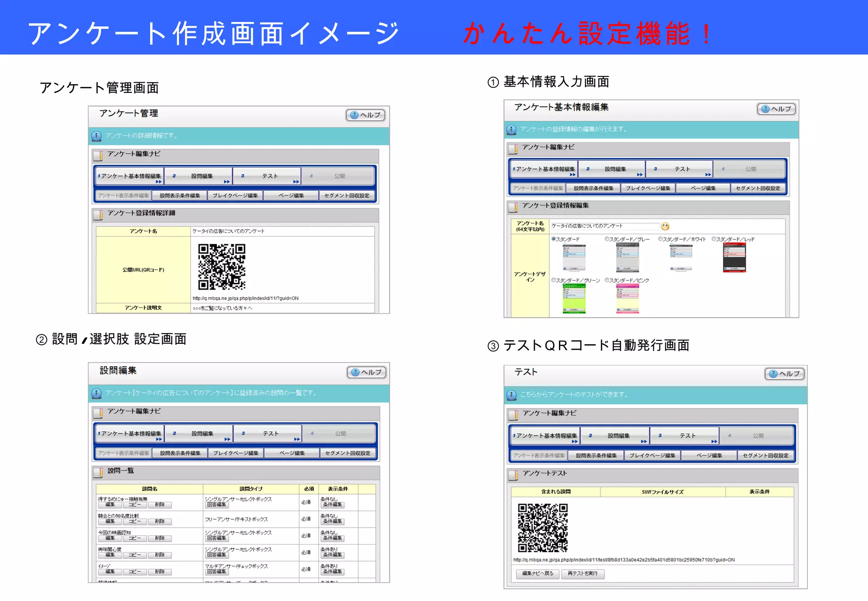Click notepad icon beside アンケートテスト heading
868x601 pixels.
click(x=513, y=475)
